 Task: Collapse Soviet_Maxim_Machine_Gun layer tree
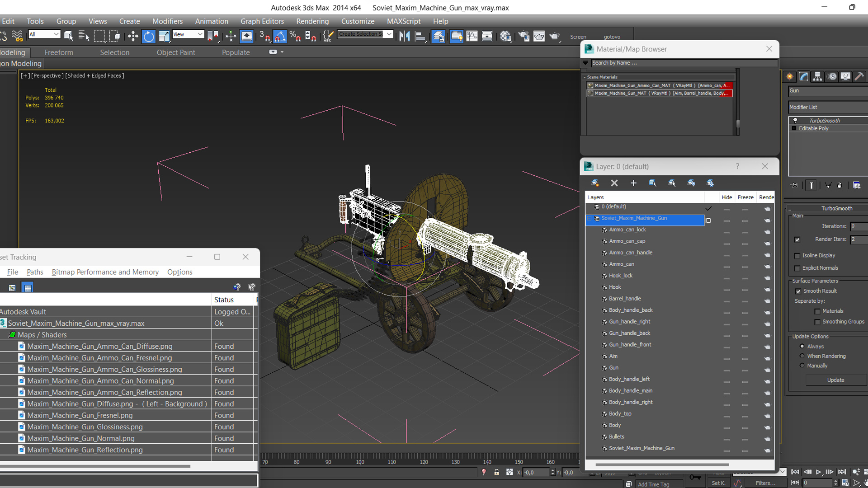click(x=590, y=218)
